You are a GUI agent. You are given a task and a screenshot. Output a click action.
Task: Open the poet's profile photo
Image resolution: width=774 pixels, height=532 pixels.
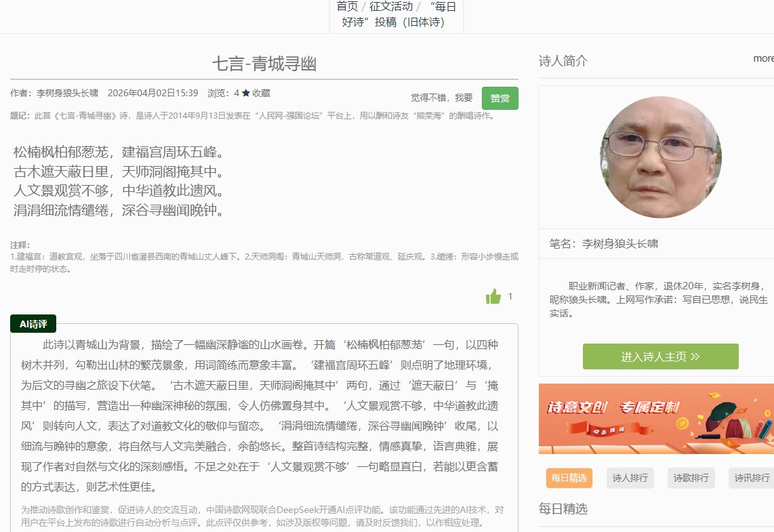click(x=660, y=157)
